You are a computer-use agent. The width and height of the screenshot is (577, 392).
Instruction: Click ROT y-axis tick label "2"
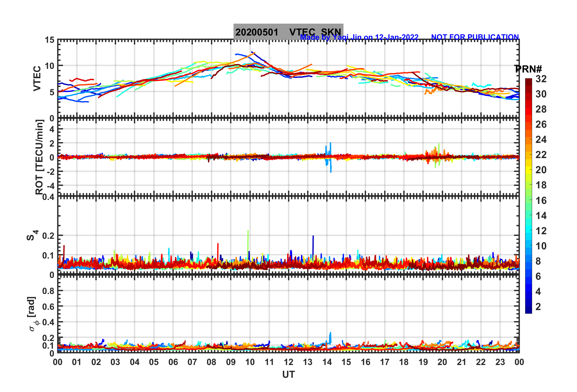(52, 143)
